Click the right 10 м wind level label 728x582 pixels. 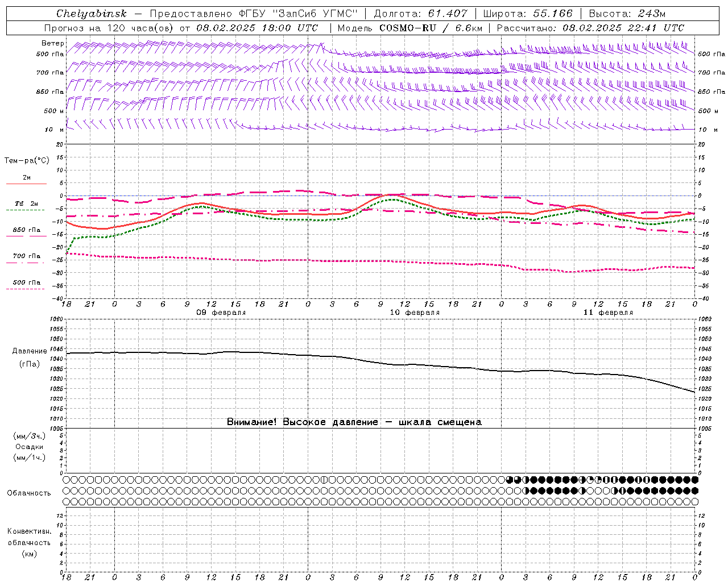[x=707, y=130]
